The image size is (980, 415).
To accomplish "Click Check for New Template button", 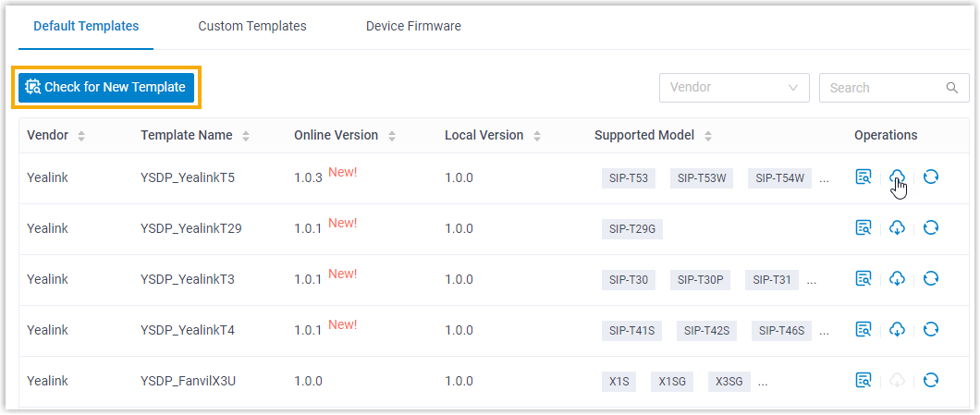I will pyautogui.click(x=106, y=88).
